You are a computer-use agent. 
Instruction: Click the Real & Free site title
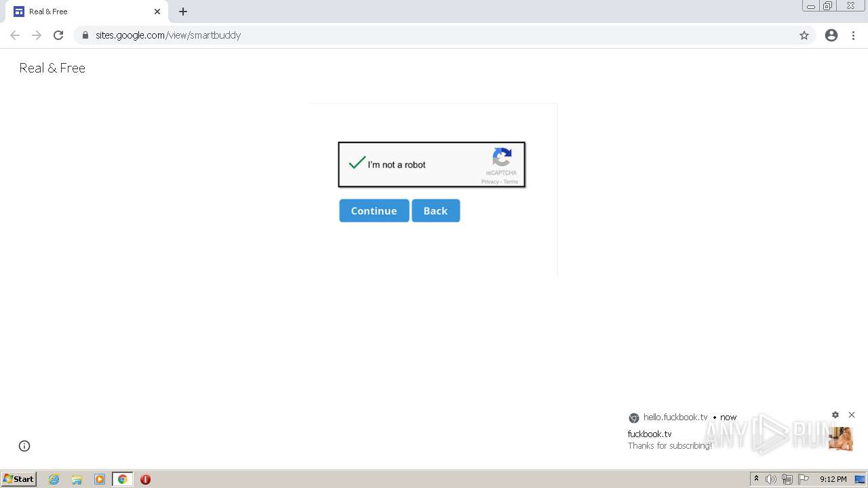(52, 68)
